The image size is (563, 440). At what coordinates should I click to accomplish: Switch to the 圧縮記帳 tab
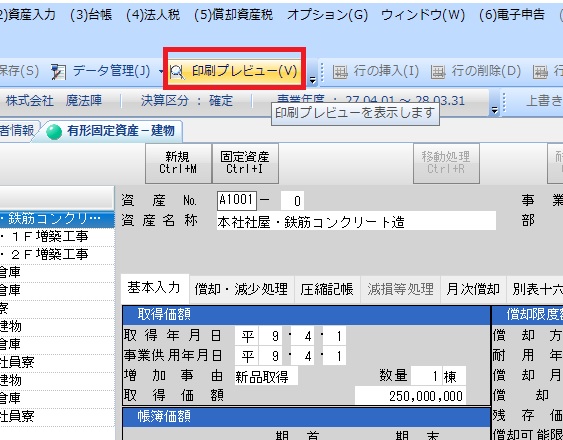pos(327,290)
